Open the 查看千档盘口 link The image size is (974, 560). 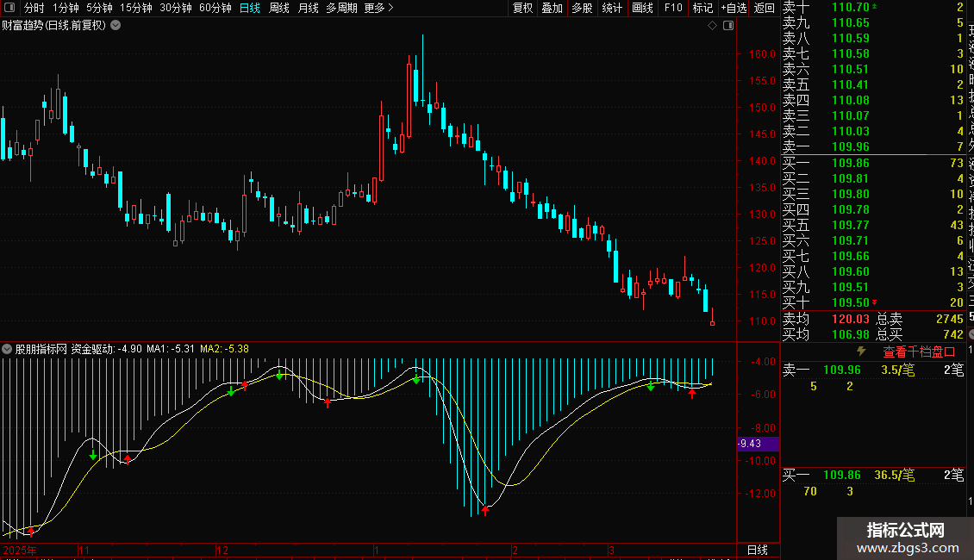(919, 352)
